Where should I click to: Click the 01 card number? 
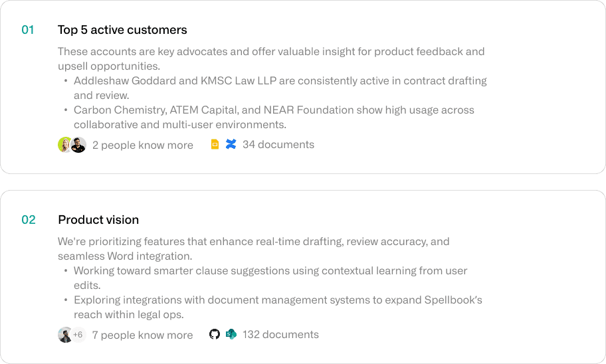pyautogui.click(x=28, y=30)
